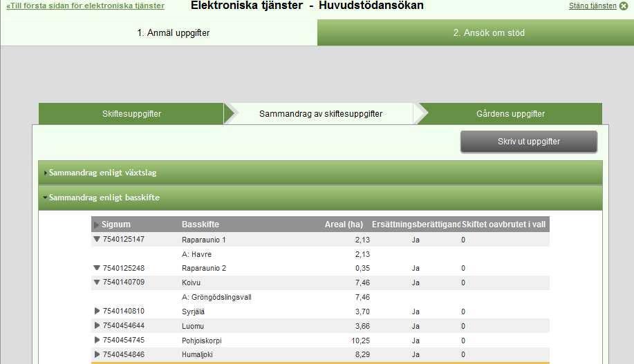This screenshot has height=364, width=634.
Task: Expand row 7540140810 Syrjälä
Action: 97,311
